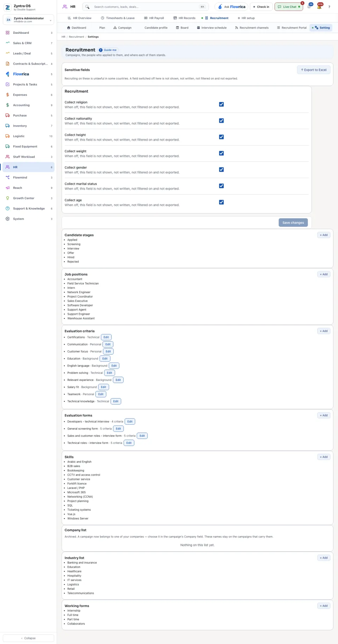This screenshot has height=644, width=338.
Task: Open the Timesheets & Leave tab
Action: pos(118,18)
